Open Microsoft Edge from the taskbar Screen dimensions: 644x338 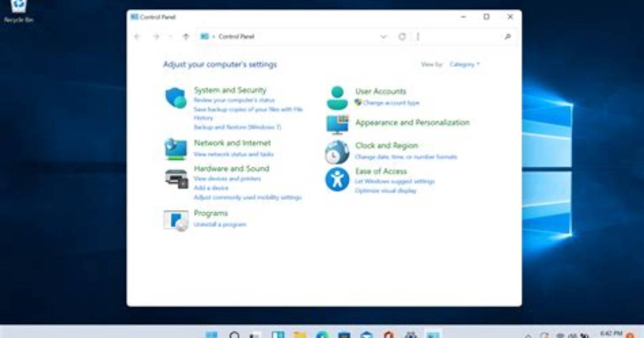click(323, 335)
